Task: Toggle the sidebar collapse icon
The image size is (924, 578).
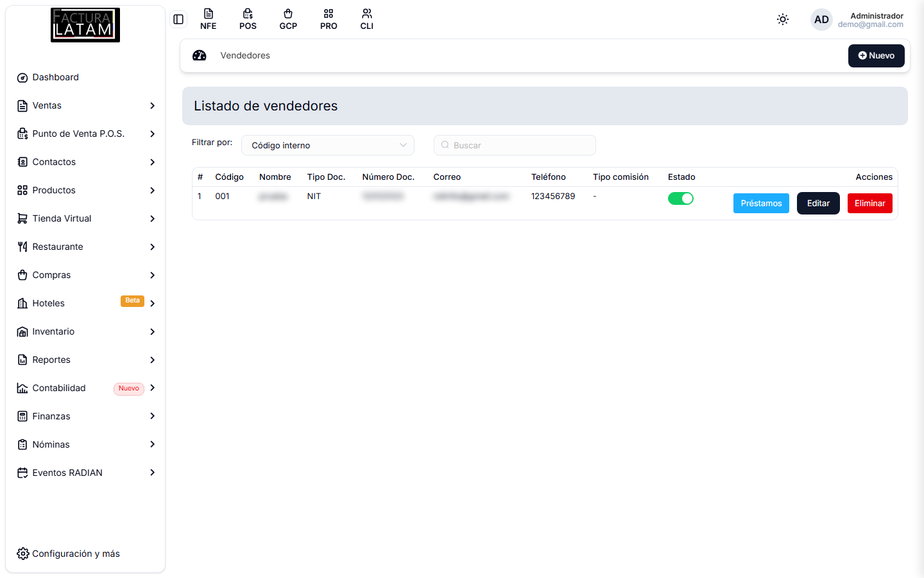Action: [x=178, y=19]
